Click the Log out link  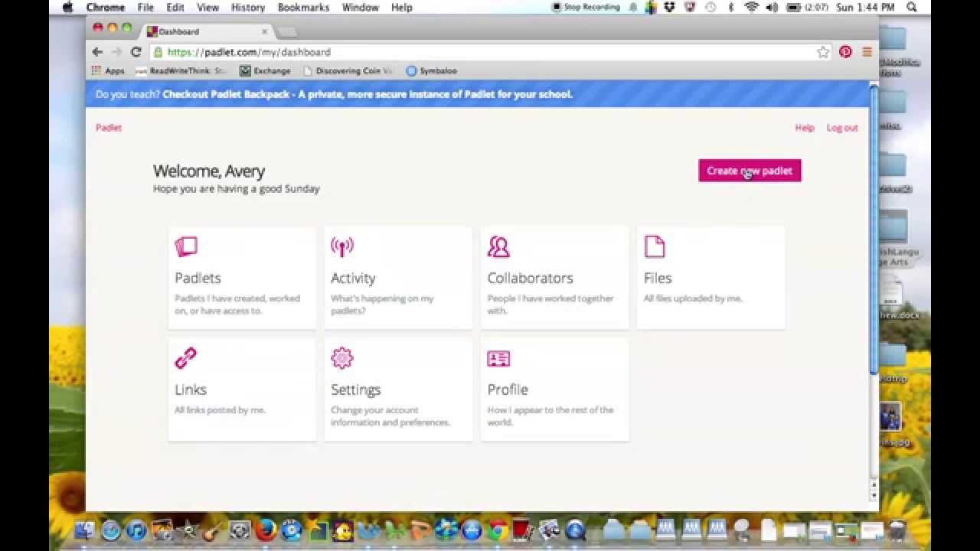coord(842,128)
